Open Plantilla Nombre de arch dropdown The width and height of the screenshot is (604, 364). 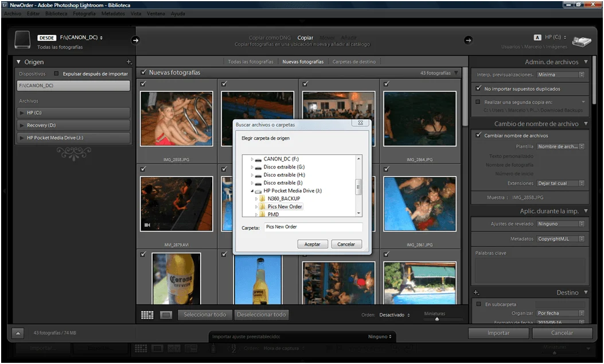point(561,147)
